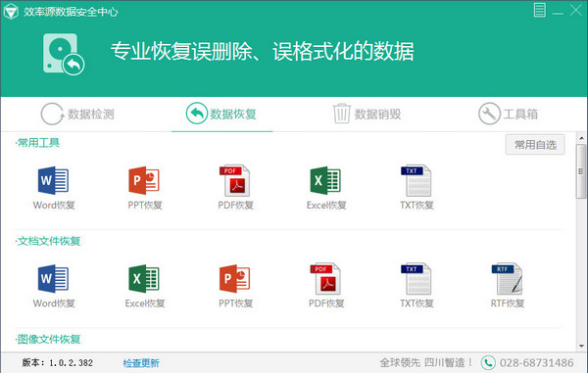Click the 常用自选 button

coord(535,145)
